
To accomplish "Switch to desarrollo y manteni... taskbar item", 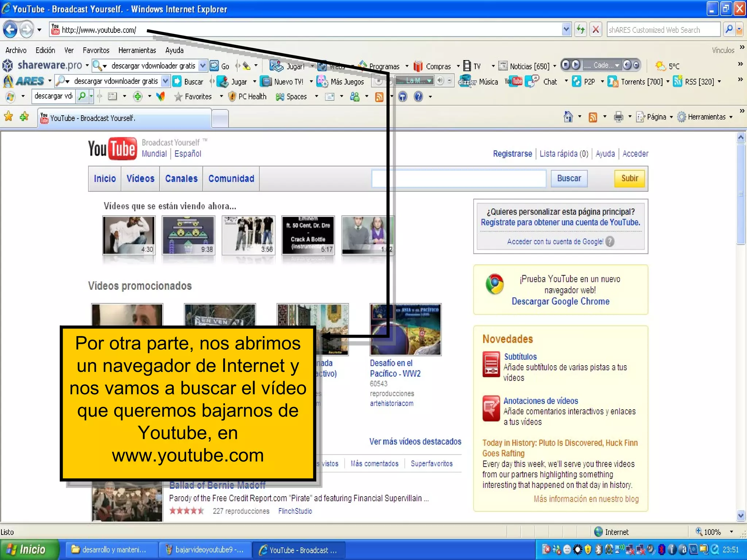I will [112, 550].
